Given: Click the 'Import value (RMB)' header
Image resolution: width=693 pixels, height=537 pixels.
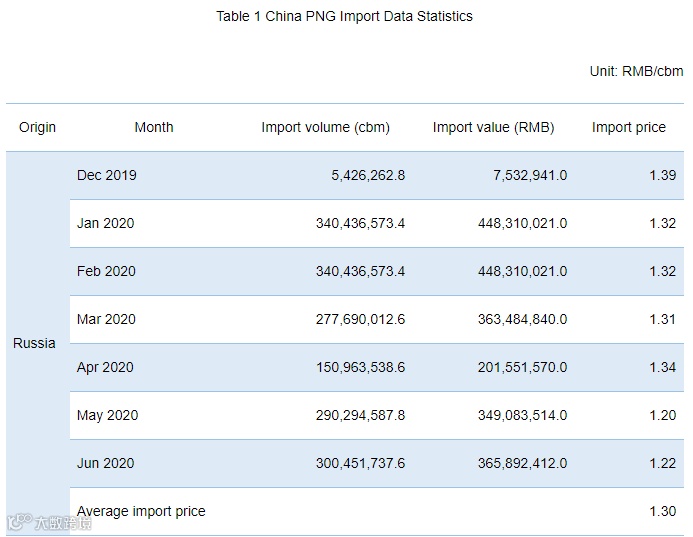Looking at the screenshot, I should coord(493,127).
